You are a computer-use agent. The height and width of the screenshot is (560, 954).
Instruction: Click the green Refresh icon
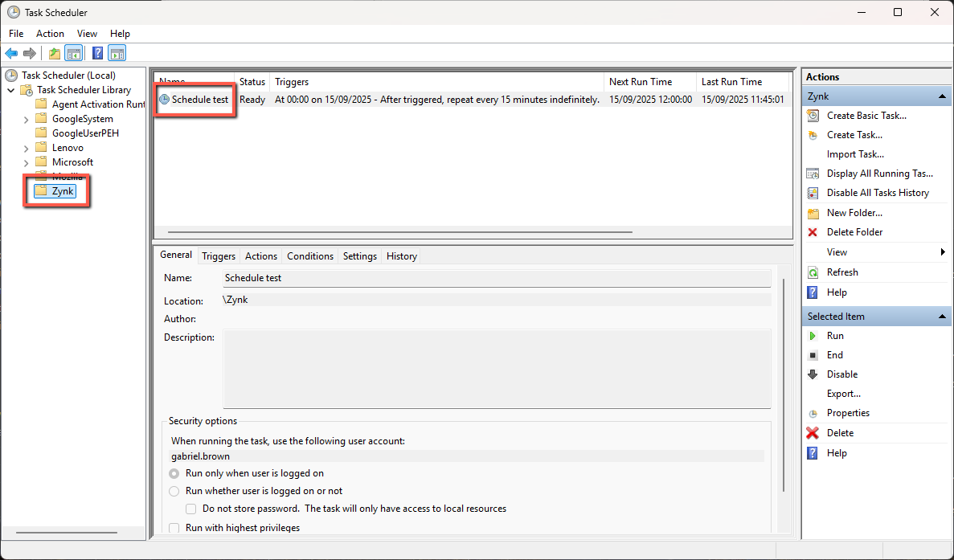coord(813,272)
